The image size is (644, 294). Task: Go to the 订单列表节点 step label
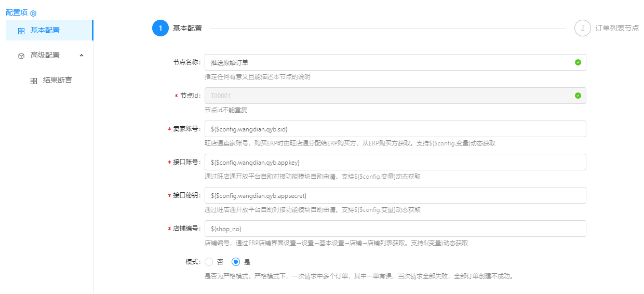[617, 28]
